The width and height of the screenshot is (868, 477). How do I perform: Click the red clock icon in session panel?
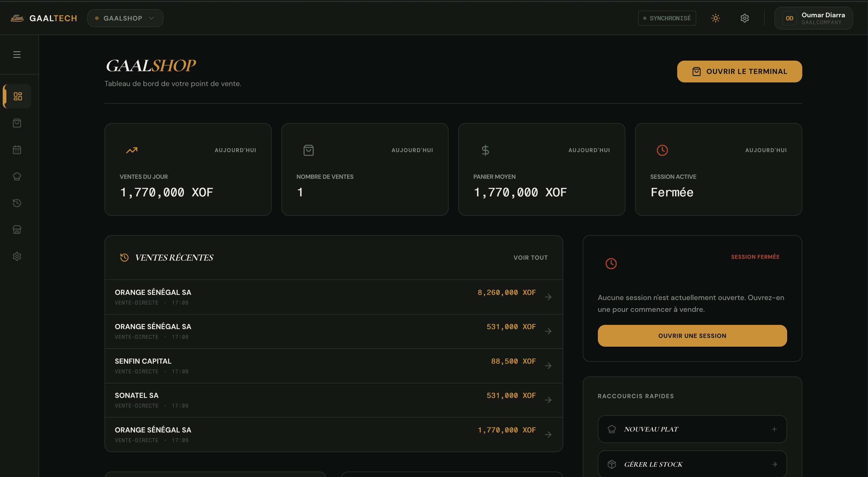(x=611, y=263)
